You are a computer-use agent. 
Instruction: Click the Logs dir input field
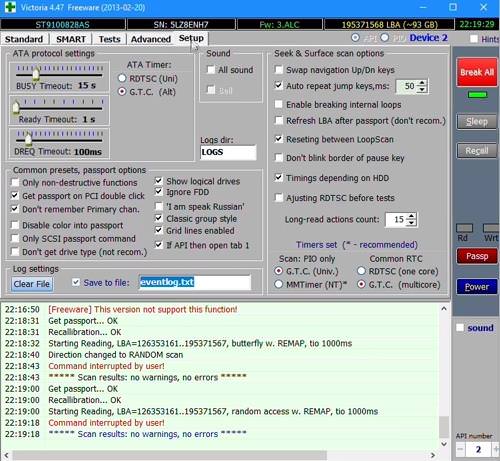coord(228,152)
